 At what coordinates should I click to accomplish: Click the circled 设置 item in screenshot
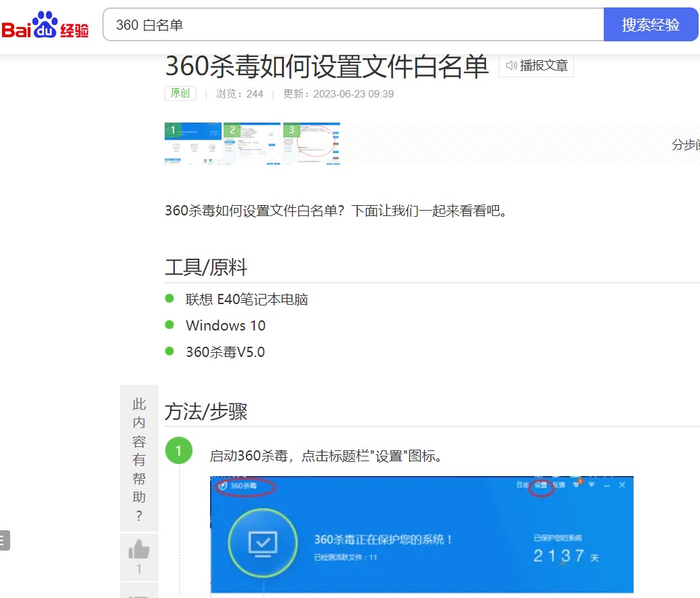(x=541, y=486)
